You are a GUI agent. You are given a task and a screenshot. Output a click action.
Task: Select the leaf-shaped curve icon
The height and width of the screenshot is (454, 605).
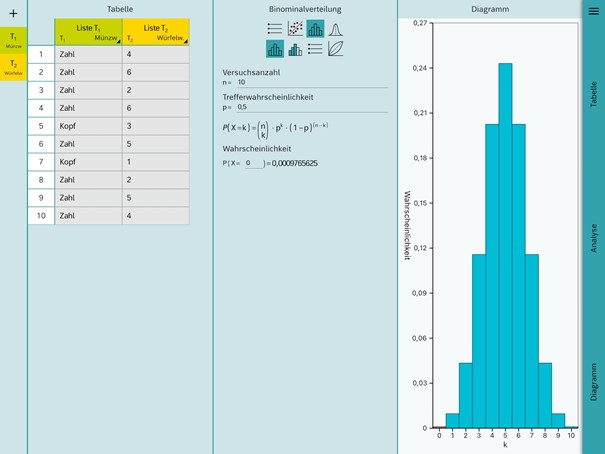[336, 49]
